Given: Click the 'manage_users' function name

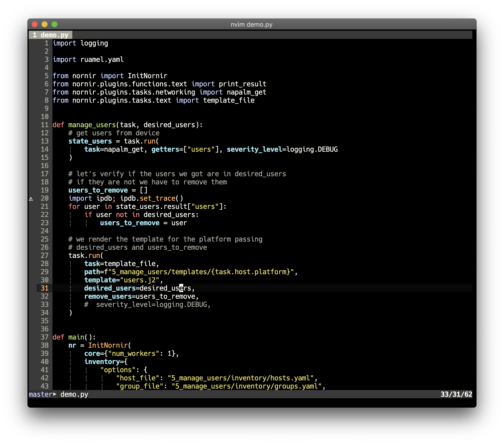Looking at the screenshot, I should click(x=92, y=125).
